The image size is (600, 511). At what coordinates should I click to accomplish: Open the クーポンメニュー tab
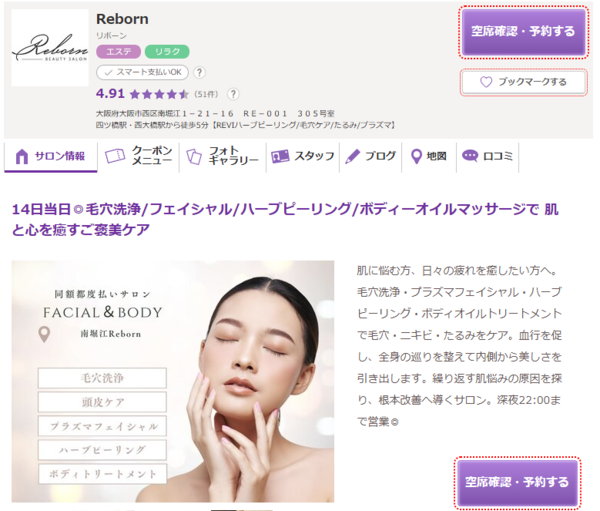pyautogui.click(x=139, y=156)
